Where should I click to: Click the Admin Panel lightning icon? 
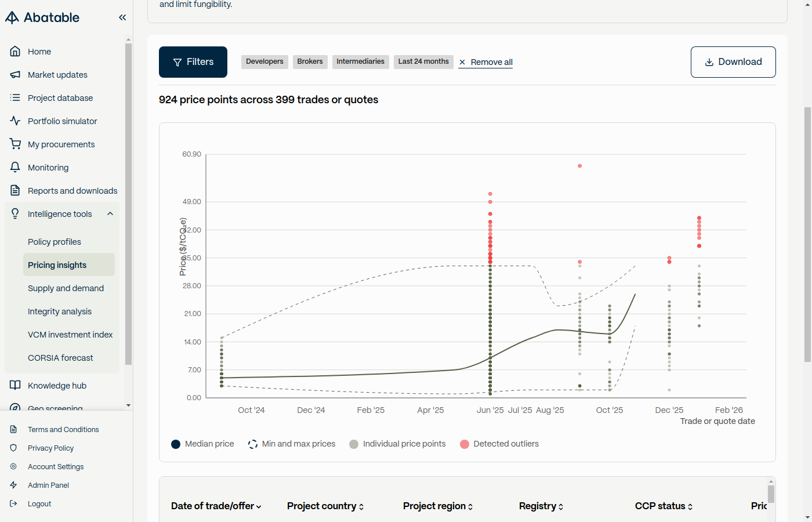(14, 485)
